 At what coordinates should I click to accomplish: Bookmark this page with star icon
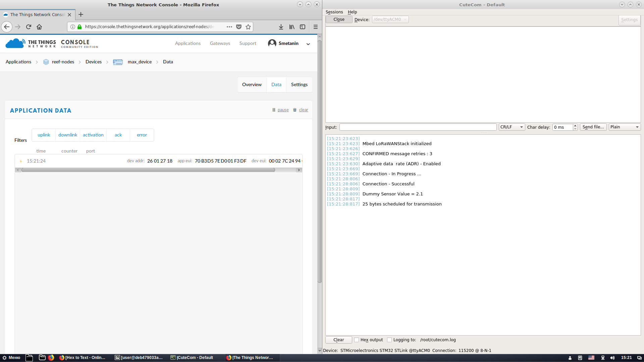coord(248,27)
